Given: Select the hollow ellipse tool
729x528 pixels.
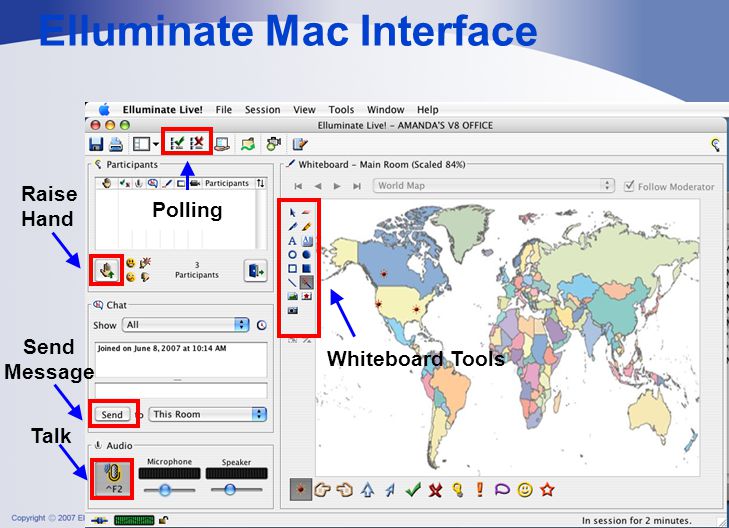Looking at the screenshot, I should (x=292, y=255).
